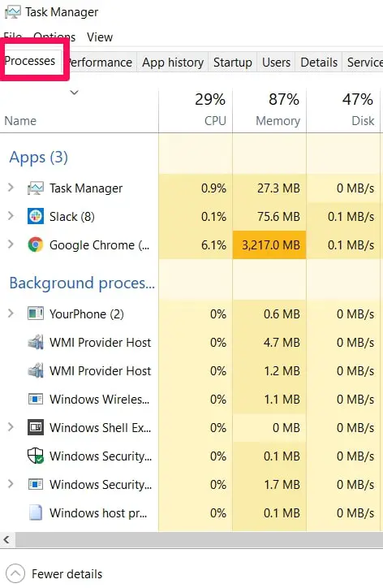Click the Task Manager process icon
The height and width of the screenshot is (588, 383).
coord(36,188)
